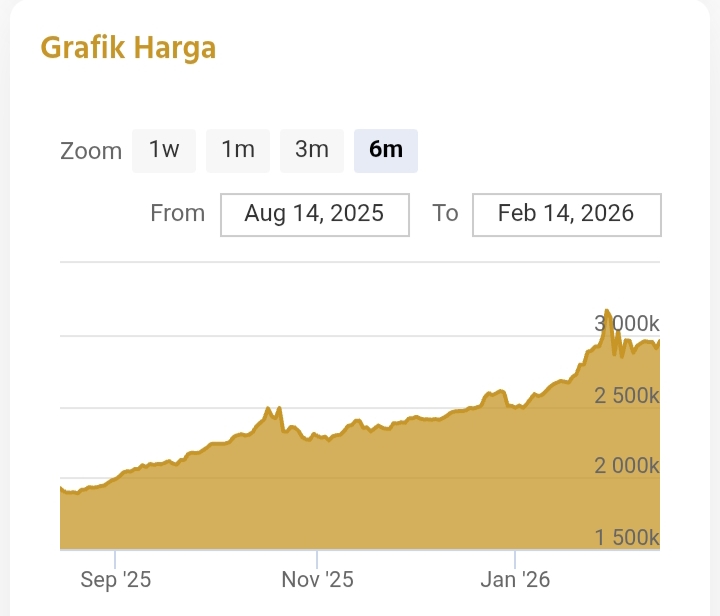Click the From date field Aug 14, 2025
The width and height of the screenshot is (720, 616).
(314, 214)
